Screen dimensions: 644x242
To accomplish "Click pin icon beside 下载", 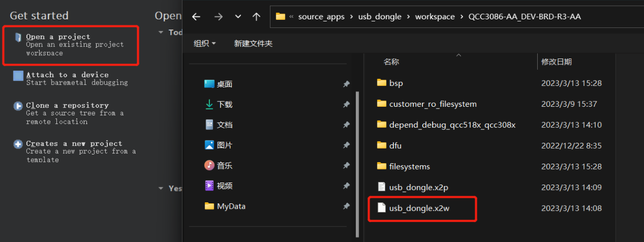I will [346, 105].
